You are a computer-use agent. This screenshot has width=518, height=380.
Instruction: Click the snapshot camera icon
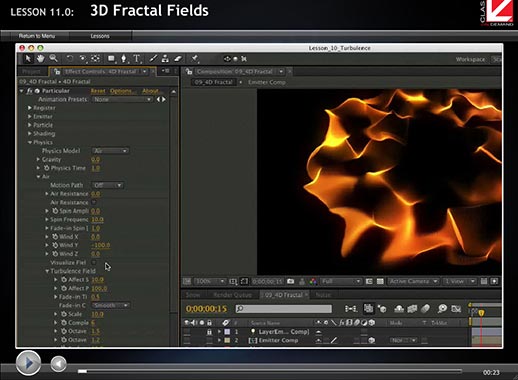(291, 281)
